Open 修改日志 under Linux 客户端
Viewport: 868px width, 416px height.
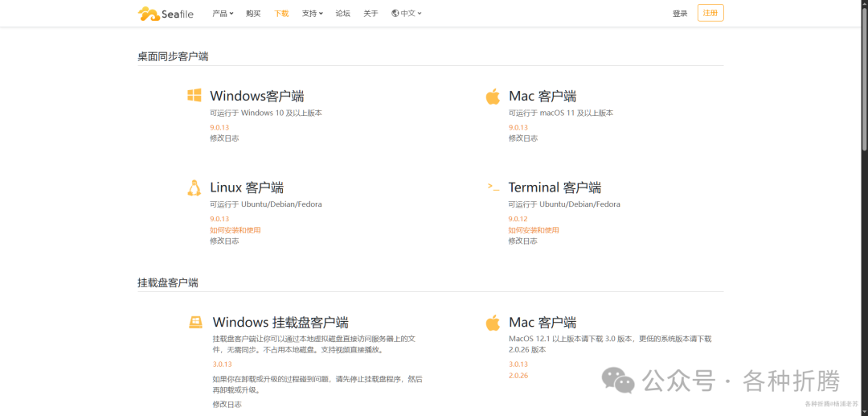coord(224,241)
